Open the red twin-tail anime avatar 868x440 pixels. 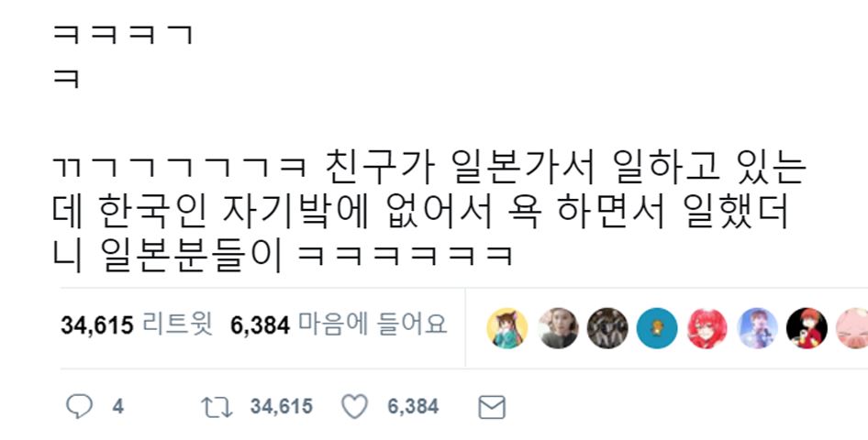pyautogui.click(x=707, y=328)
